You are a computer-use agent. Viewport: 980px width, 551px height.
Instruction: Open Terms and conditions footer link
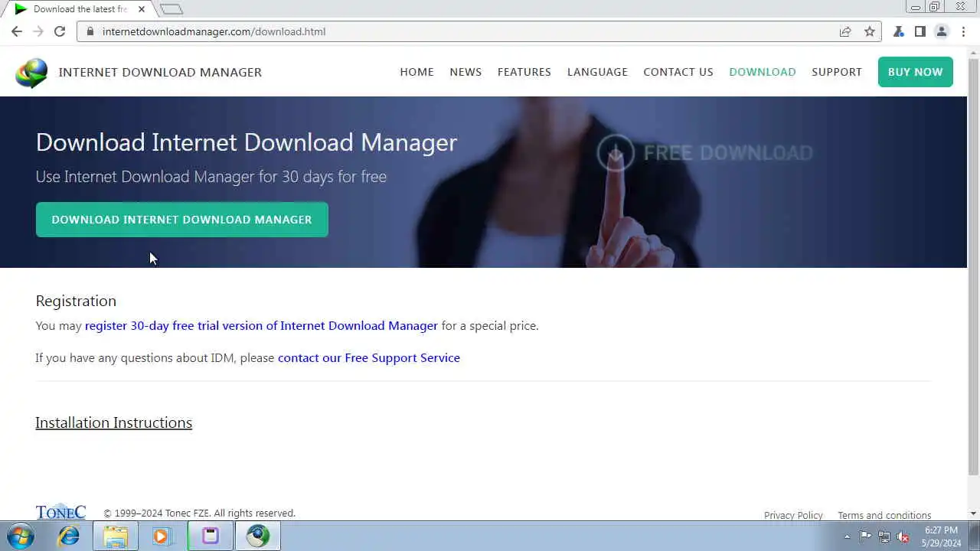(x=884, y=515)
